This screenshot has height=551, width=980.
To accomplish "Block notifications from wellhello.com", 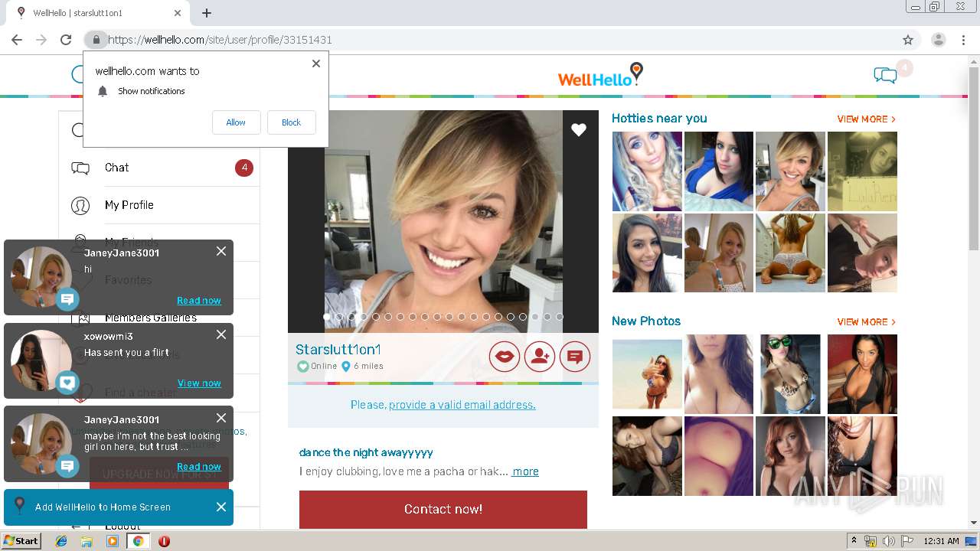I will point(292,122).
